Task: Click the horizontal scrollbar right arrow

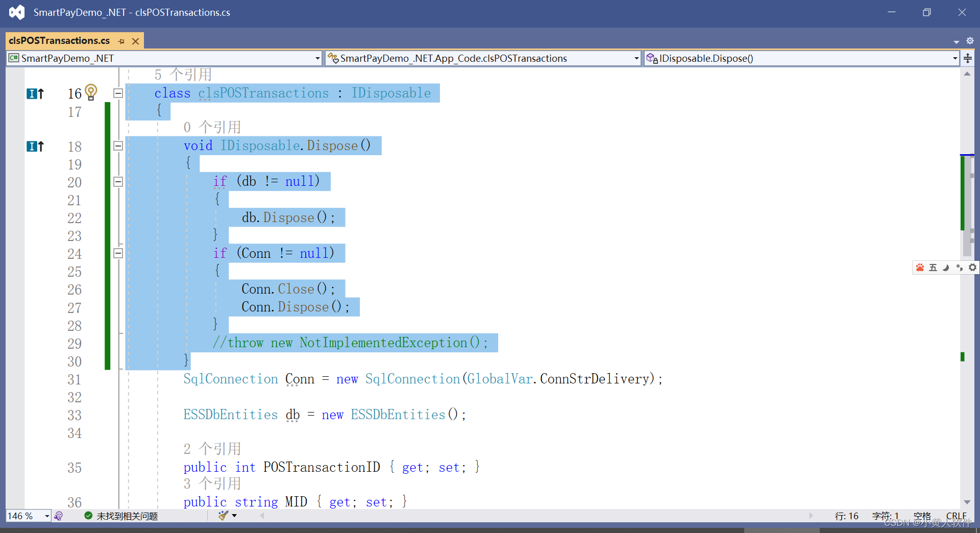Action: click(x=811, y=516)
